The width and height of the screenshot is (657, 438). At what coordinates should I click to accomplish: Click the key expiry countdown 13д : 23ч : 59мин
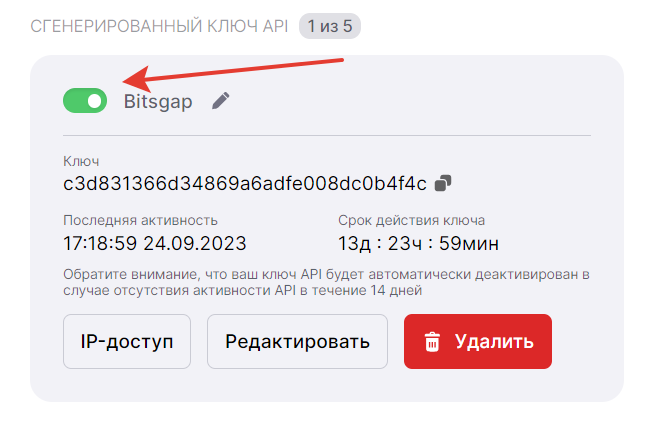[418, 243]
